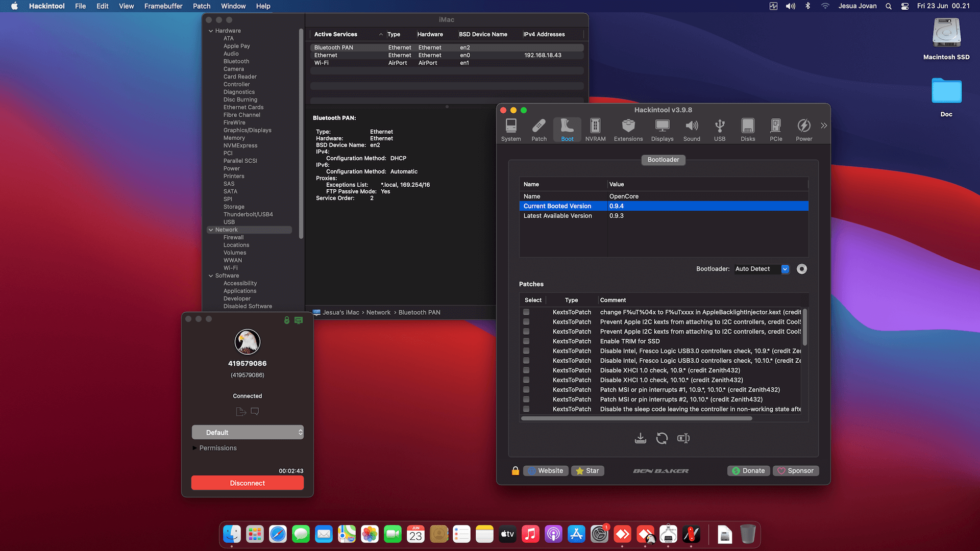Click the System Information sidebar scrollbar

(301, 134)
